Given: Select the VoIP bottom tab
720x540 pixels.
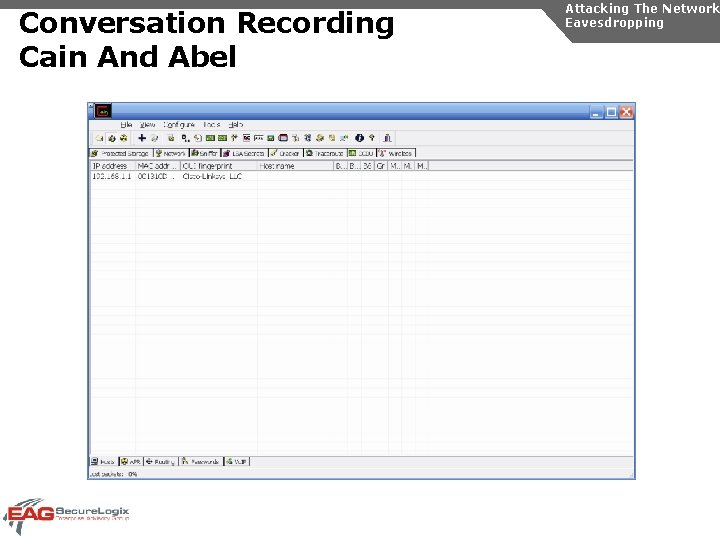Looking at the screenshot, I should [x=236, y=461].
